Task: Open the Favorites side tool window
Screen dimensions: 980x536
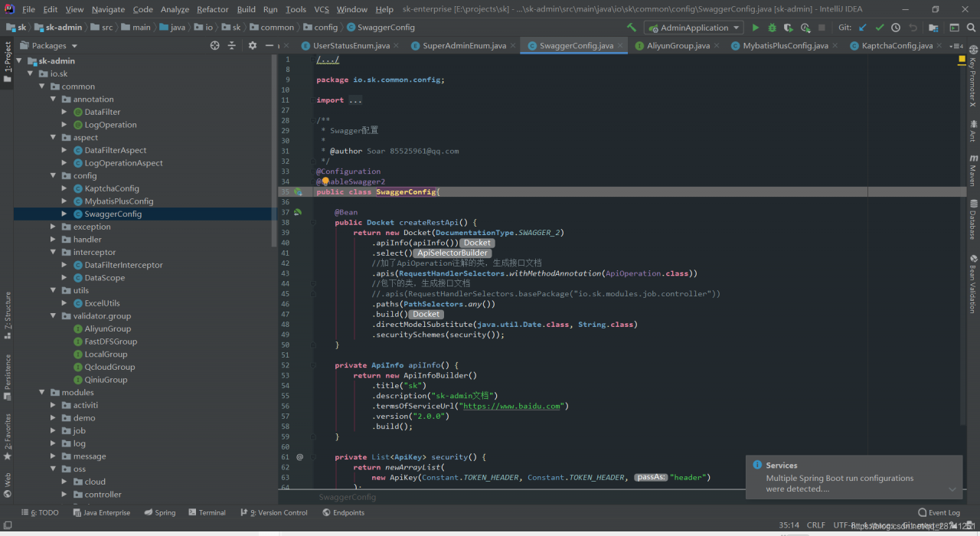Action: pos(7,437)
